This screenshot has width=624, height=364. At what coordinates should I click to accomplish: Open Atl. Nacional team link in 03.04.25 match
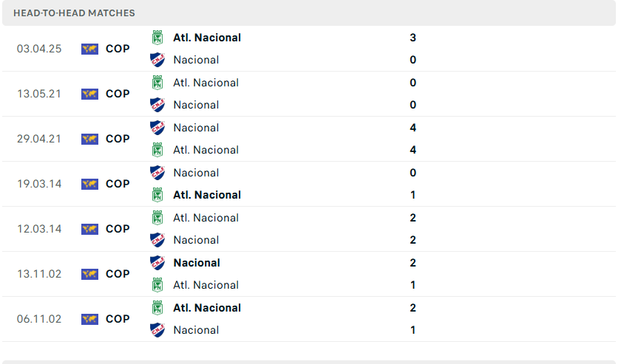tap(207, 38)
